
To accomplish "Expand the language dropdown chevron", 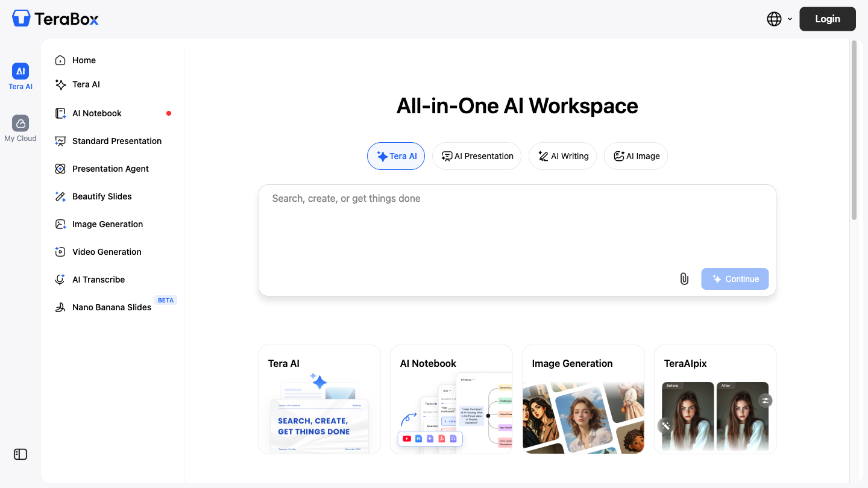I will click(790, 19).
